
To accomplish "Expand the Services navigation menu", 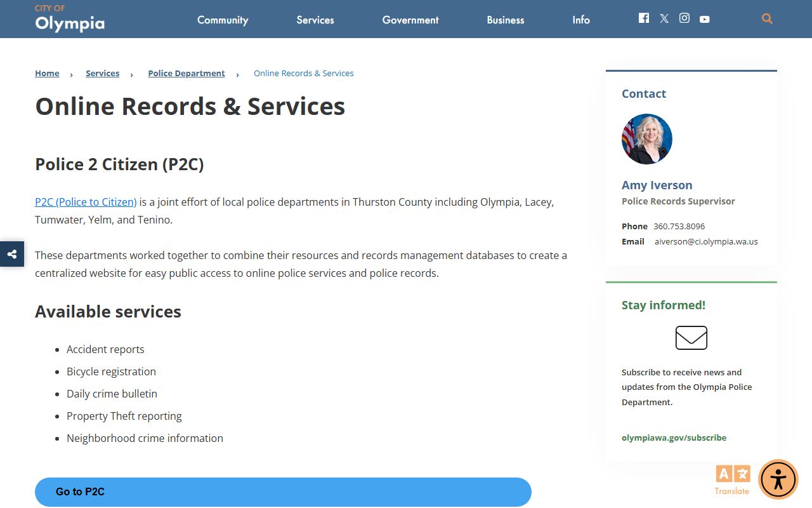I will pos(315,20).
